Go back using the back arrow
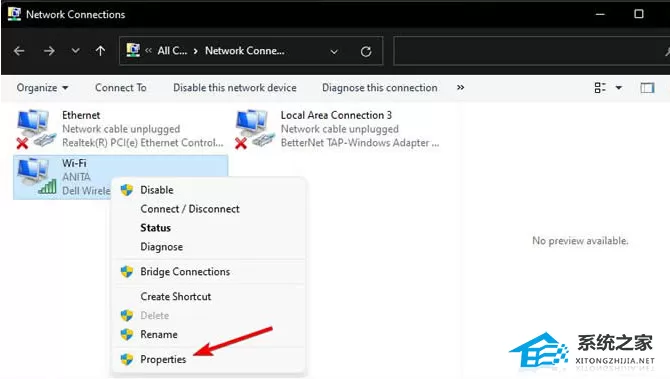670x379 pixels. 19,51
